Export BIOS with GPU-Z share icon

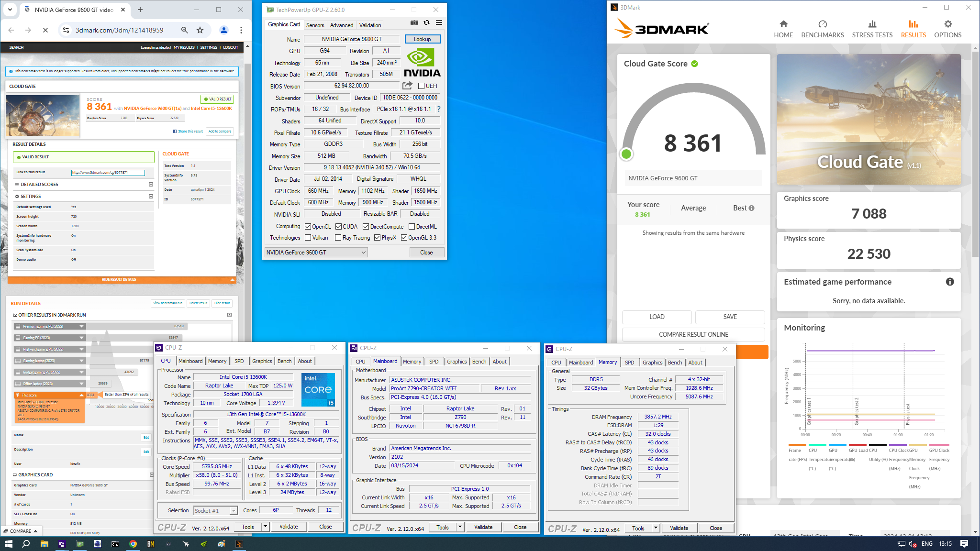click(407, 86)
